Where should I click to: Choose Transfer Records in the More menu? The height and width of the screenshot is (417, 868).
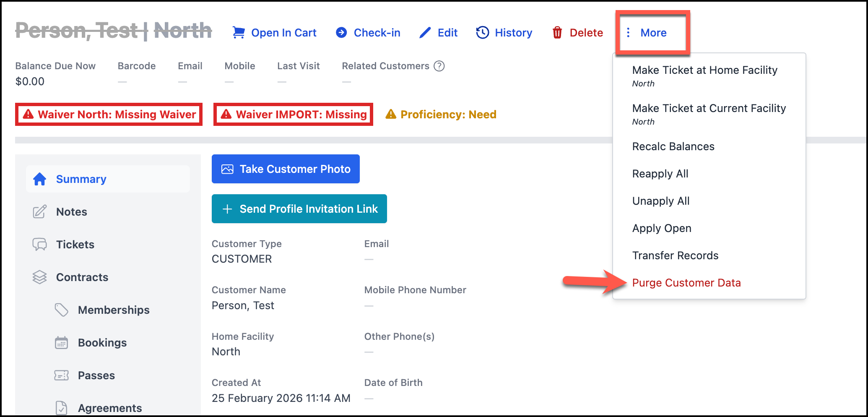click(x=675, y=255)
